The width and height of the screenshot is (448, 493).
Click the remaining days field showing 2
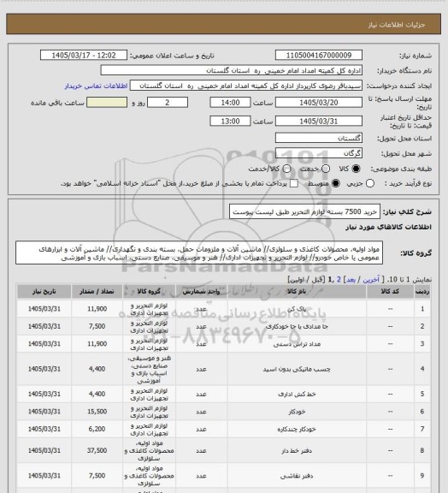tap(168, 103)
